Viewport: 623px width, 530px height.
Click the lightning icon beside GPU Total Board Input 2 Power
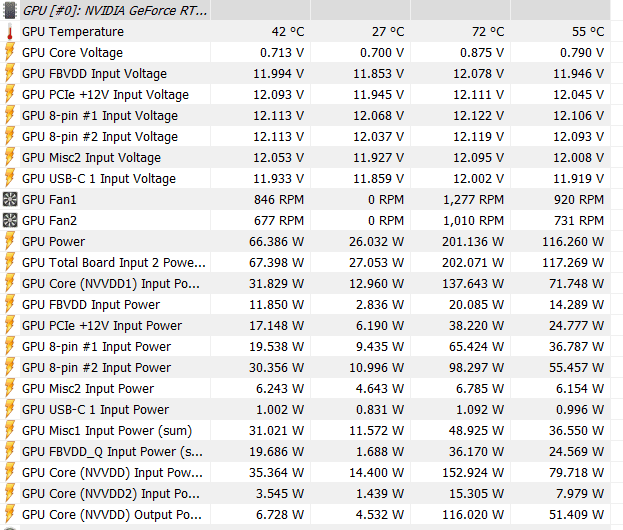click(x=10, y=263)
